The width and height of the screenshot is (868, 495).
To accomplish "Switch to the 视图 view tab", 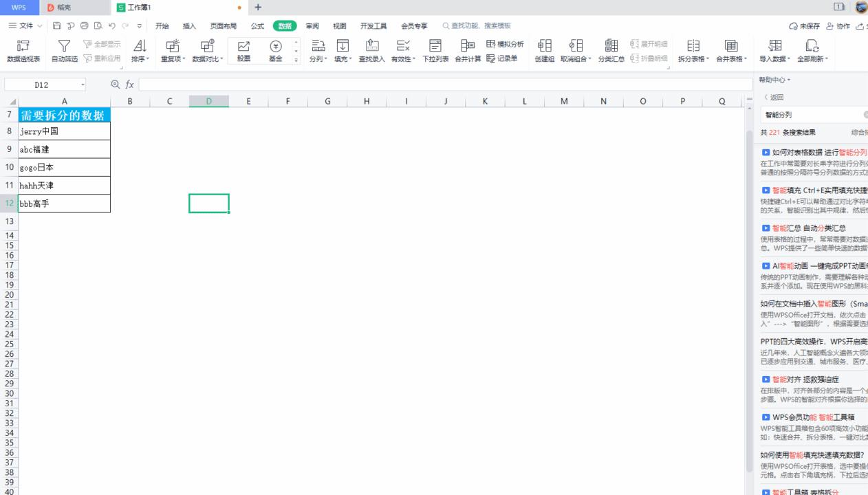I will 340,26.
